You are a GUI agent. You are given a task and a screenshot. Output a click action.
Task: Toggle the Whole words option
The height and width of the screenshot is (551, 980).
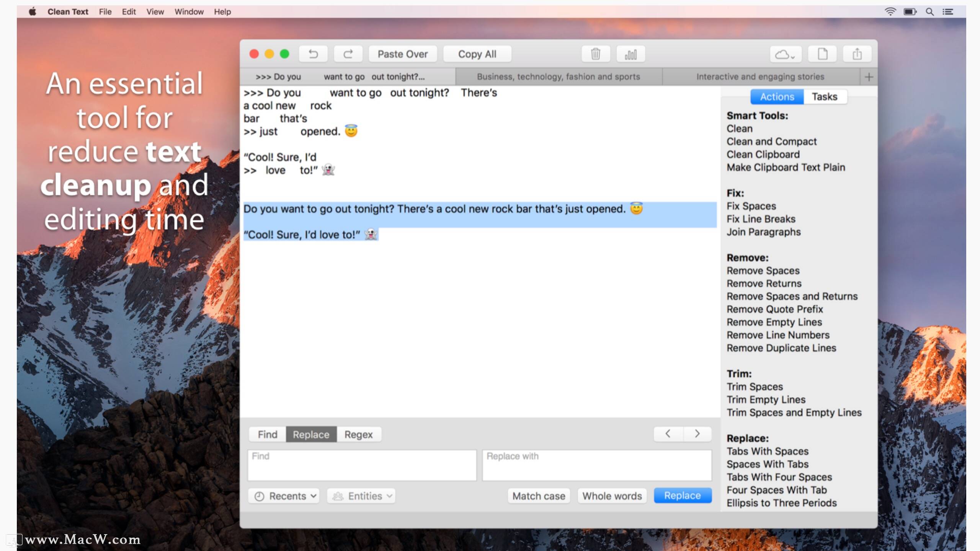point(612,496)
